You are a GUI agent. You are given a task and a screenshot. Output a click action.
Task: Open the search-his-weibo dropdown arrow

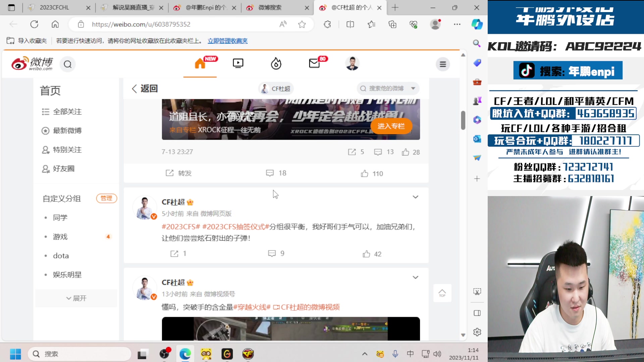(413, 88)
